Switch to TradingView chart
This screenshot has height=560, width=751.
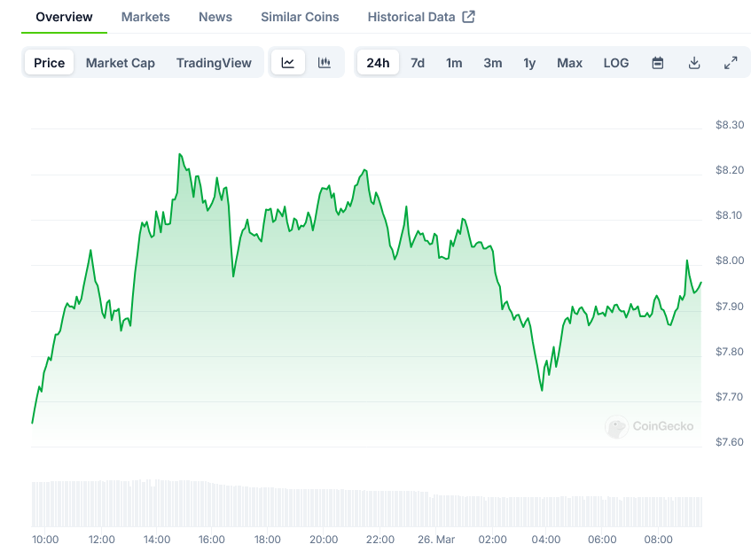pyautogui.click(x=214, y=63)
